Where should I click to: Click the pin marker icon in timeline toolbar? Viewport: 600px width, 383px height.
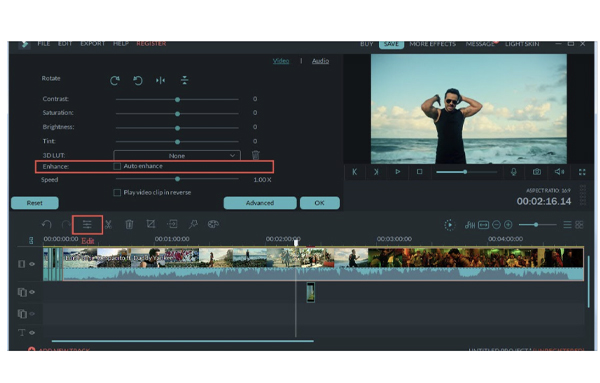point(193,224)
